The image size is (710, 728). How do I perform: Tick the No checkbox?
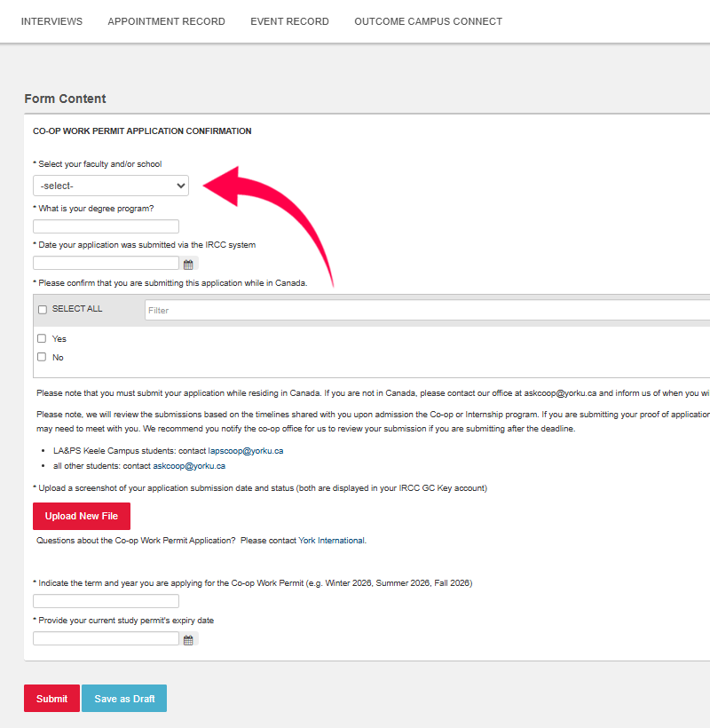[42, 357]
